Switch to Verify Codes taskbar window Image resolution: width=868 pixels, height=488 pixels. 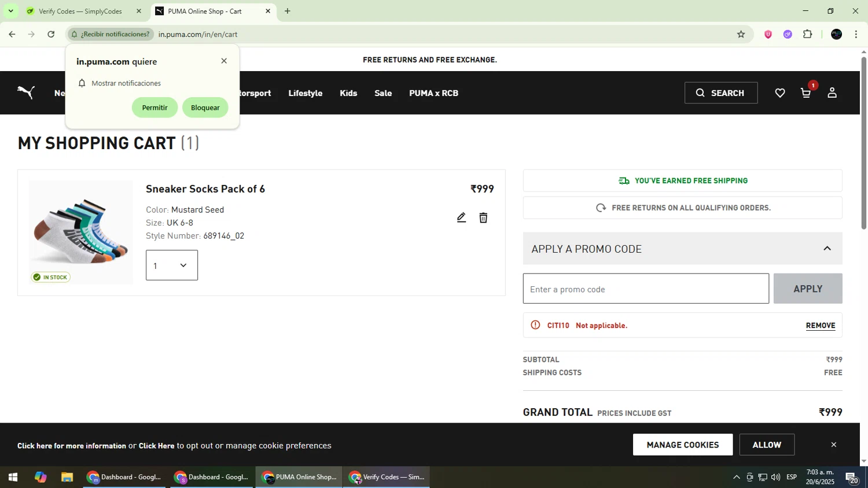(387, 477)
